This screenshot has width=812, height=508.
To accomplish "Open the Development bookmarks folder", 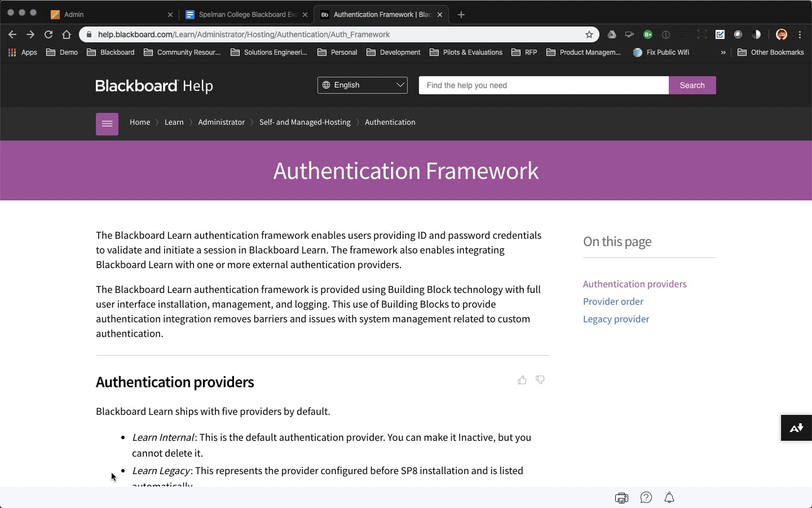I will click(394, 52).
